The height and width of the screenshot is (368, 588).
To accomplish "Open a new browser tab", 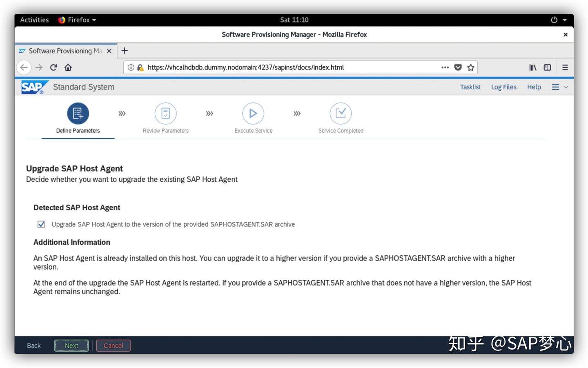I will pyautogui.click(x=125, y=51).
